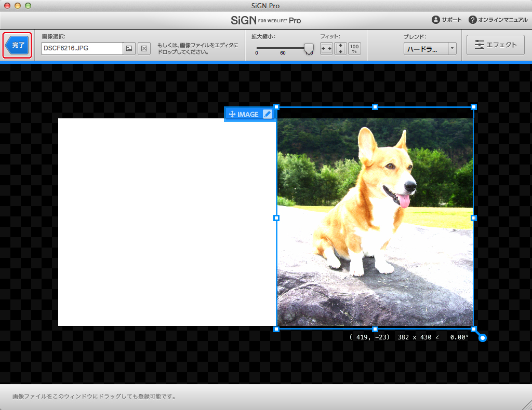
Task: Click the window minimize yellow button
Action: (x=18, y=5)
